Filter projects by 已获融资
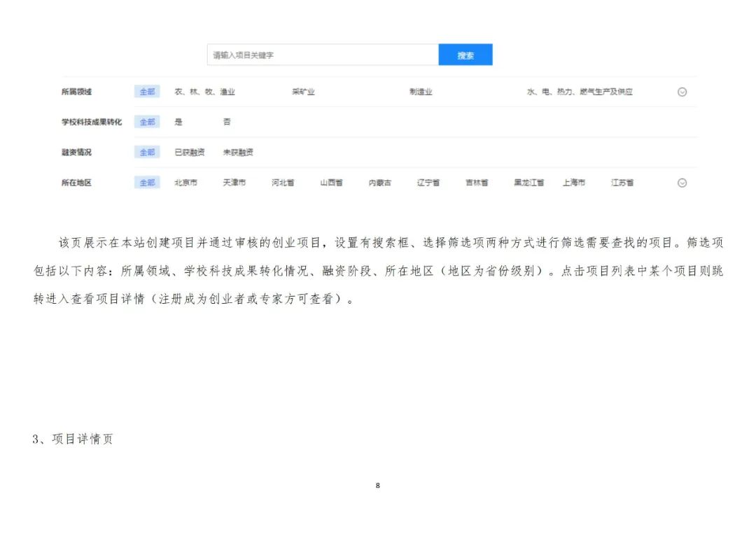Image resolution: width=756 pixels, height=534 pixels. 190,152
